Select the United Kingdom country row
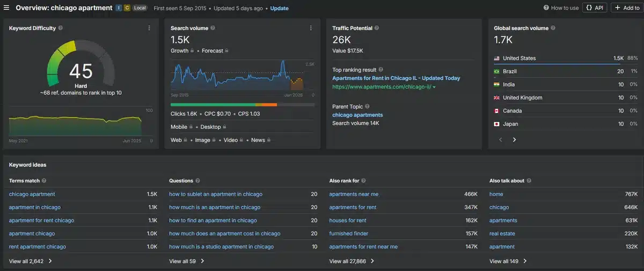 565,98
